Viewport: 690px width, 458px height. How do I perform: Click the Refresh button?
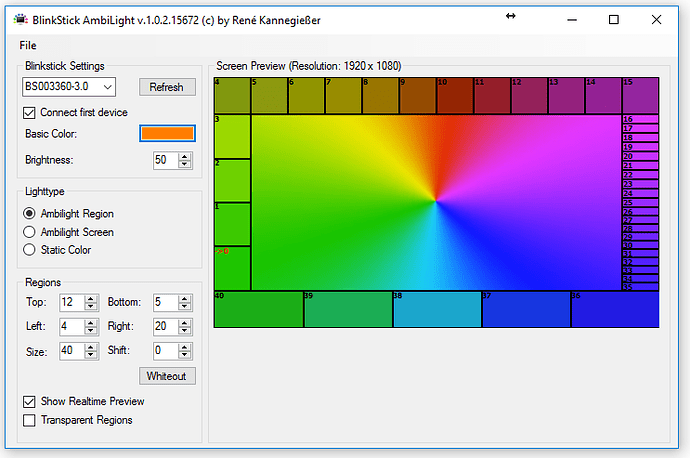tap(167, 87)
